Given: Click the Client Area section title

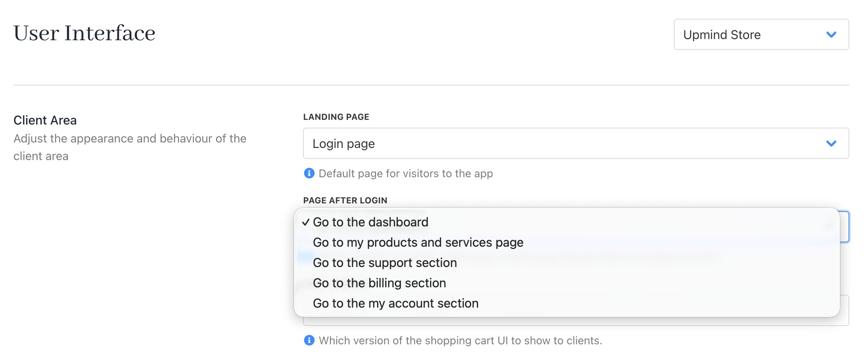Looking at the screenshot, I should [45, 120].
